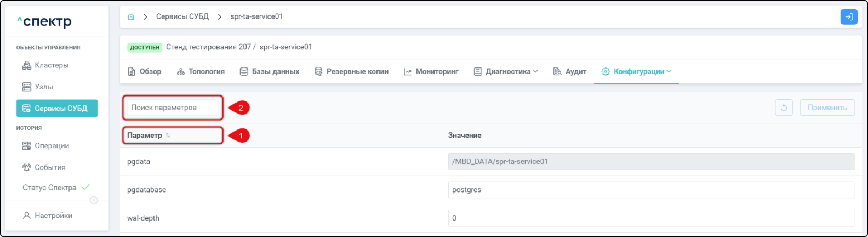The height and width of the screenshot is (237, 868).
Task: Select Сервисы СУБД sidebar item
Action: [56, 109]
